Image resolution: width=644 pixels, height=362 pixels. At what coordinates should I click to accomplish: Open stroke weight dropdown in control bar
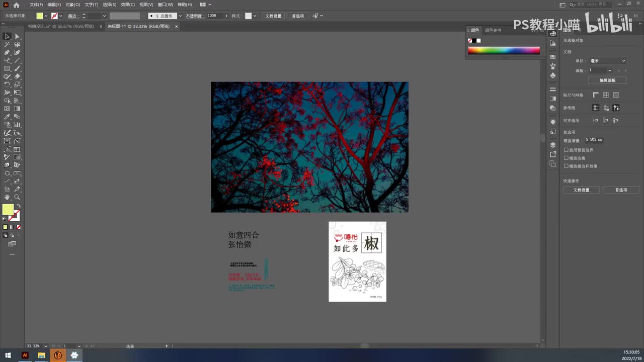click(x=104, y=16)
